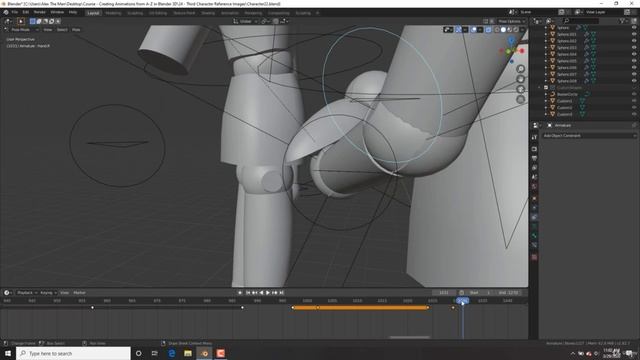Open the Keying timeline dropdown

tap(48, 293)
